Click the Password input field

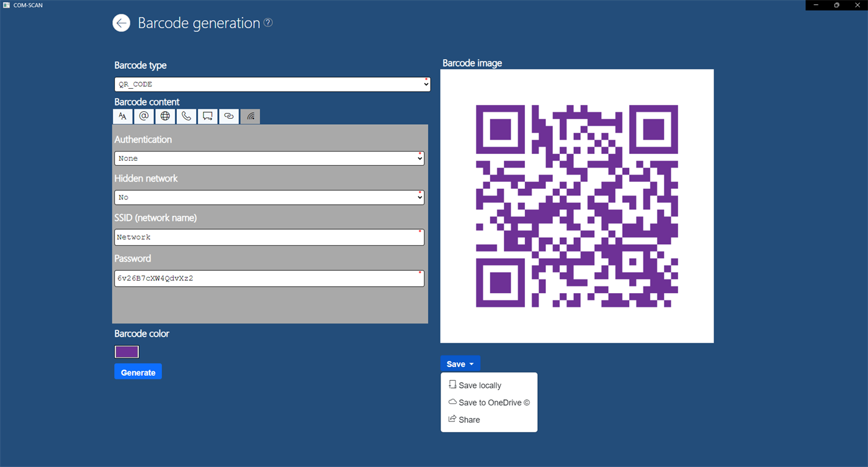[x=269, y=278]
